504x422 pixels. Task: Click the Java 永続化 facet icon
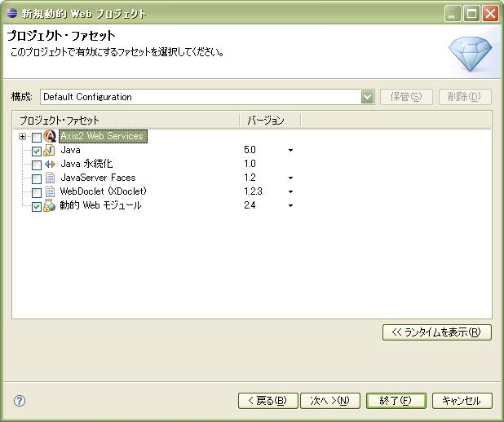click(x=50, y=165)
